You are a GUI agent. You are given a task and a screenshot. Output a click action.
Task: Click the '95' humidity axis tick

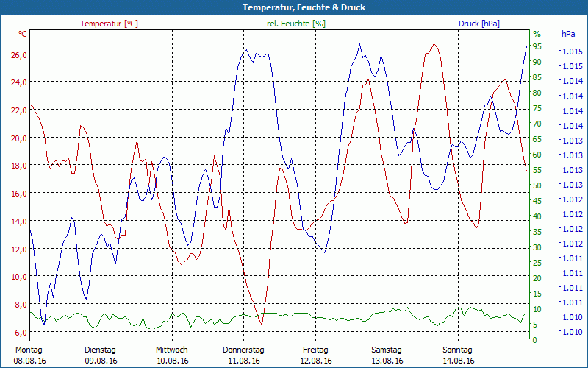click(537, 46)
